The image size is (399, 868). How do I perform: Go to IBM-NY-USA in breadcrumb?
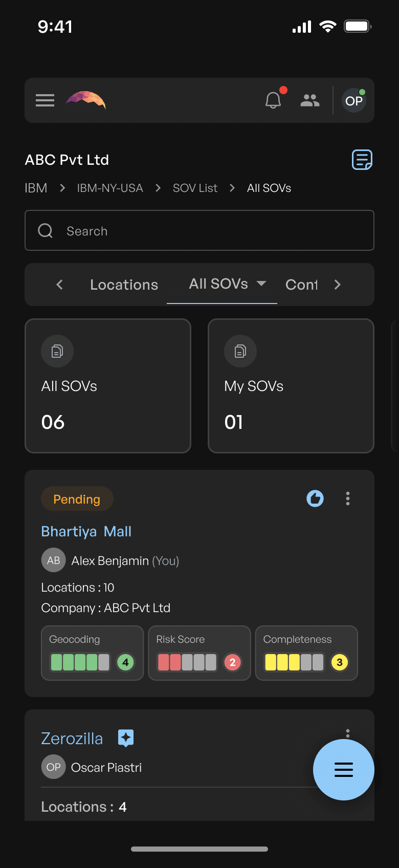pos(110,188)
